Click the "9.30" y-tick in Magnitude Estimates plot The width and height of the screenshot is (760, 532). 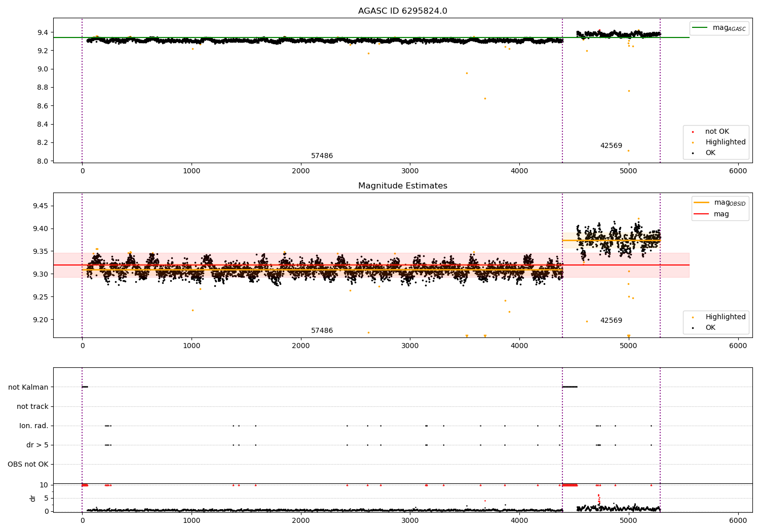(x=41, y=274)
